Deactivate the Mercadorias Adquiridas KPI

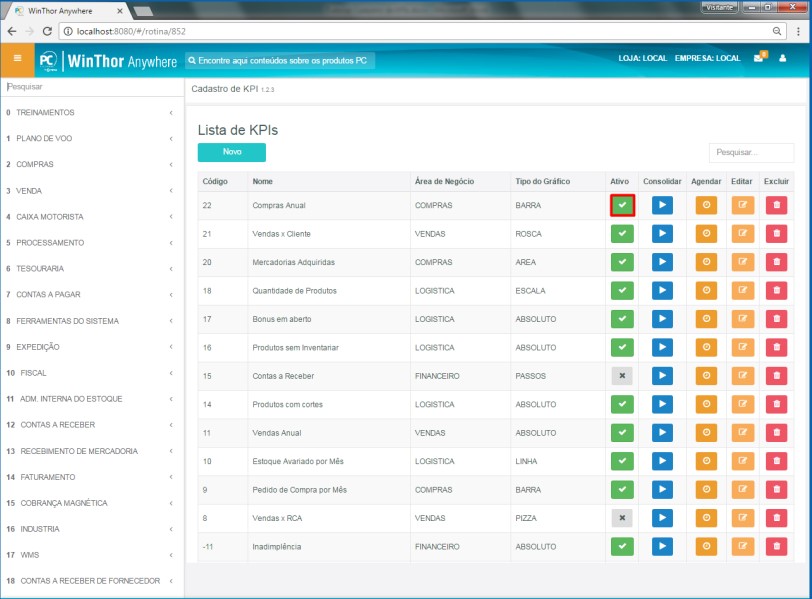click(x=622, y=262)
